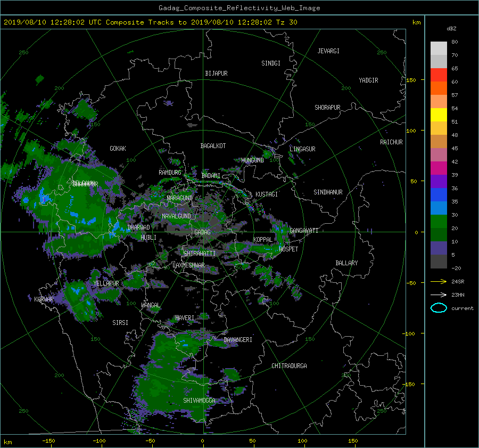Viewport: 479px width, 448px height.
Task: Click the CHITRADURGA city label
Action: pyautogui.click(x=289, y=366)
